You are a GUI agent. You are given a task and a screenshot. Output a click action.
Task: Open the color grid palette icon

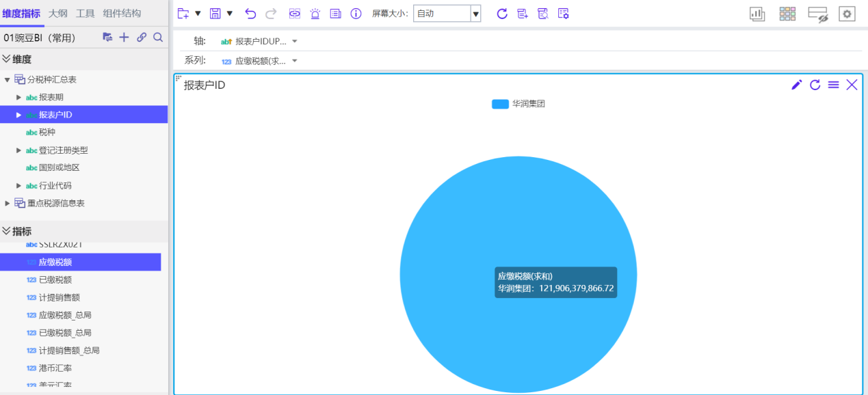[x=787, y=14]
